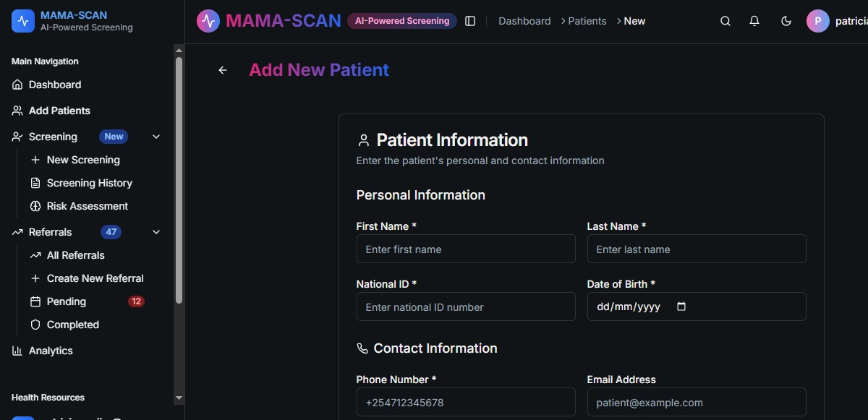View Pending referrals
Screen dimensions: 868x420
[67, 301]
